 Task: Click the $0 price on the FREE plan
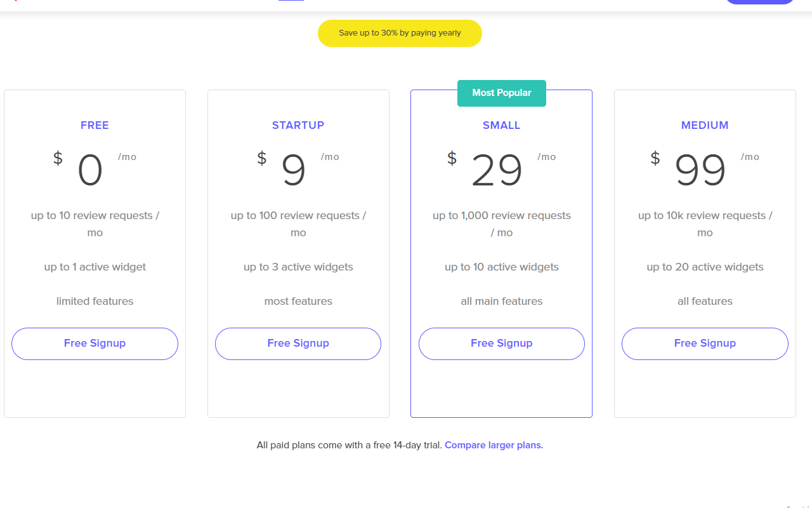[x=90, y=168]
